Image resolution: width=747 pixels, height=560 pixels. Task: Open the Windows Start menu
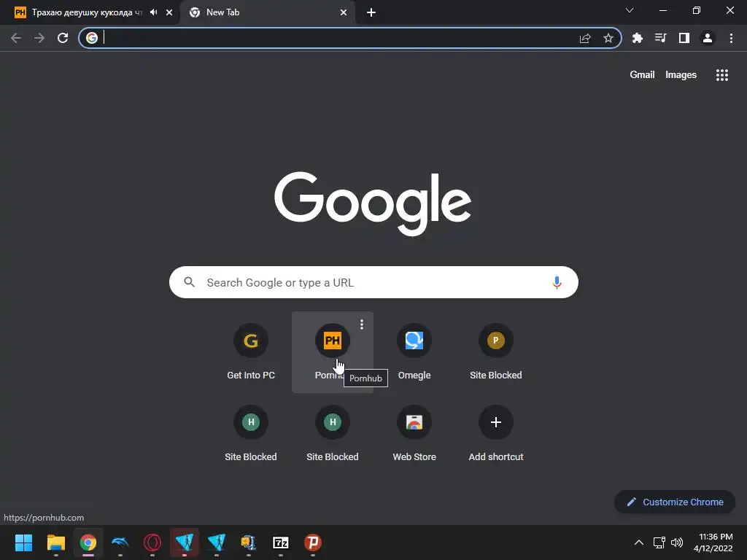pyautogui.click(x=23, y=542)
